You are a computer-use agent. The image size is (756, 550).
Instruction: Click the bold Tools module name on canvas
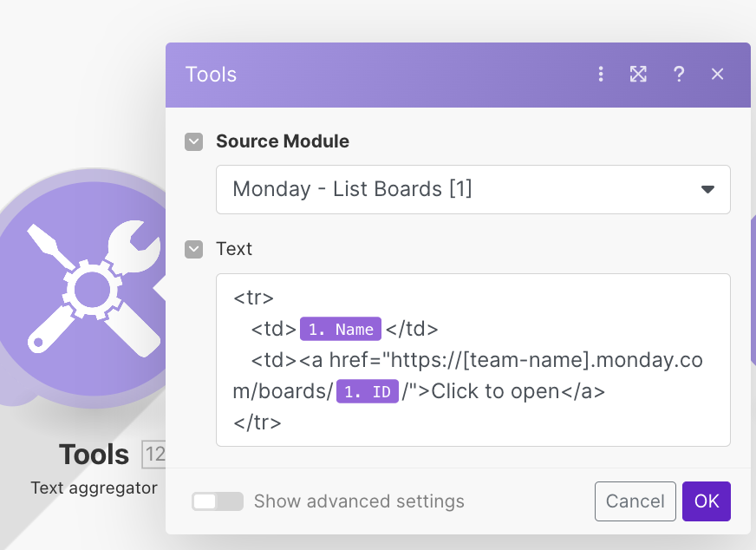[x=94, y=455]
